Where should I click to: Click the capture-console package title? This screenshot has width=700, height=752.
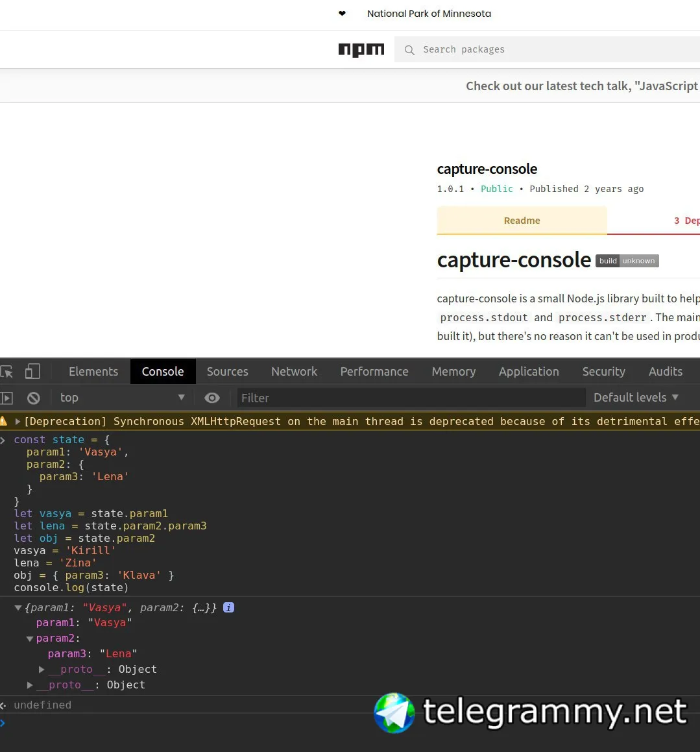(x=487, y=169)
